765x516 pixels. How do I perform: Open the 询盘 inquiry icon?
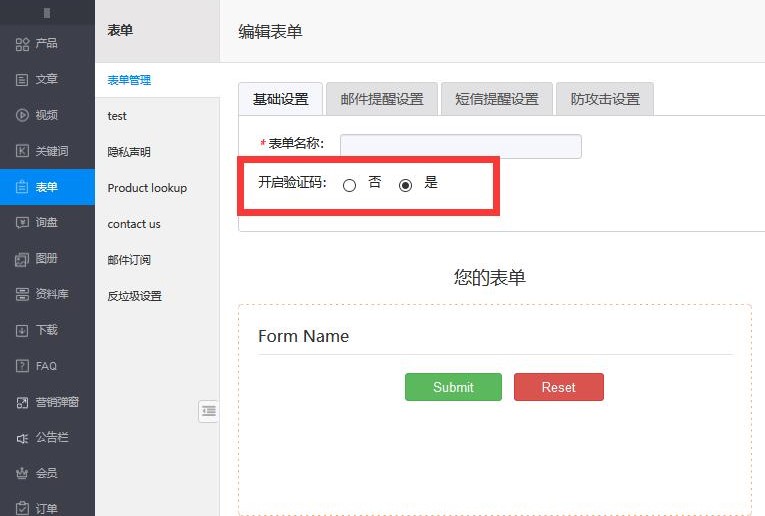[x=22, y=222]
